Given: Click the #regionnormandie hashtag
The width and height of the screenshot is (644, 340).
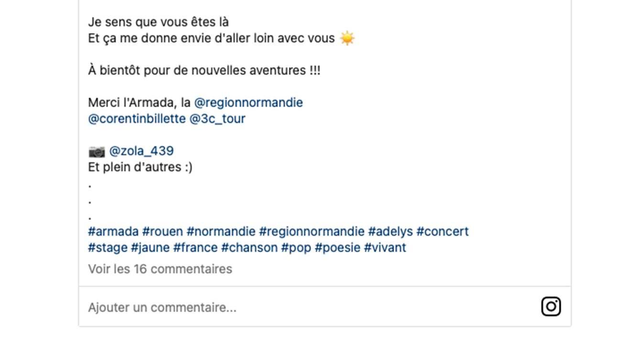Looking at the screenshot, I should pos(311,231).
